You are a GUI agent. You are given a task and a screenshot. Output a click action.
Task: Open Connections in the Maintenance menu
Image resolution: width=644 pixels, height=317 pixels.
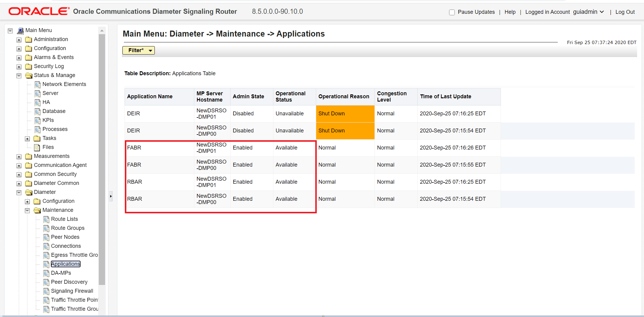66,246
